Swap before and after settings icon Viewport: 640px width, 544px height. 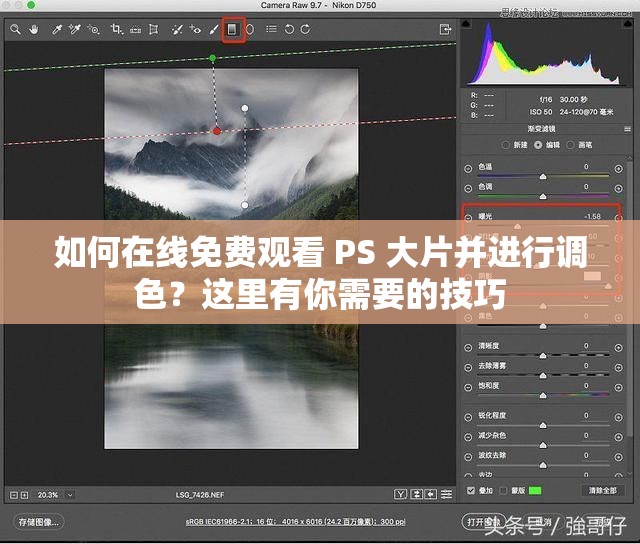point(416,495)
